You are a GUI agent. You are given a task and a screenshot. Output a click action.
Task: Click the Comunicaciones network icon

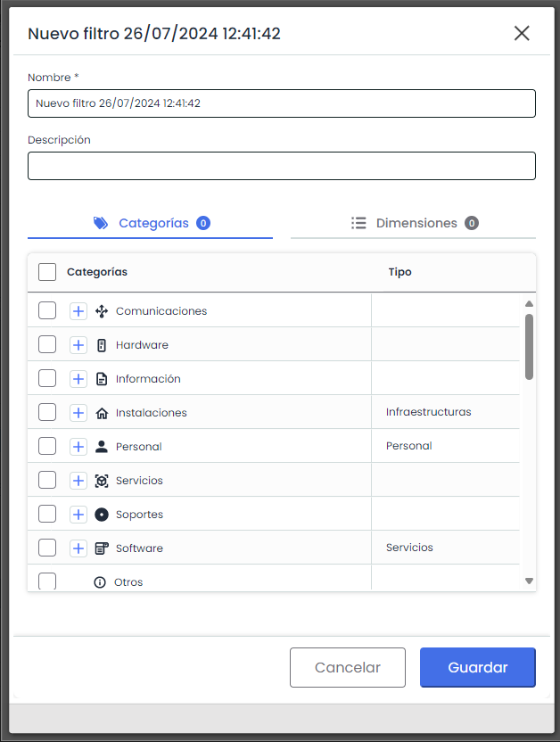click(101, 311)
